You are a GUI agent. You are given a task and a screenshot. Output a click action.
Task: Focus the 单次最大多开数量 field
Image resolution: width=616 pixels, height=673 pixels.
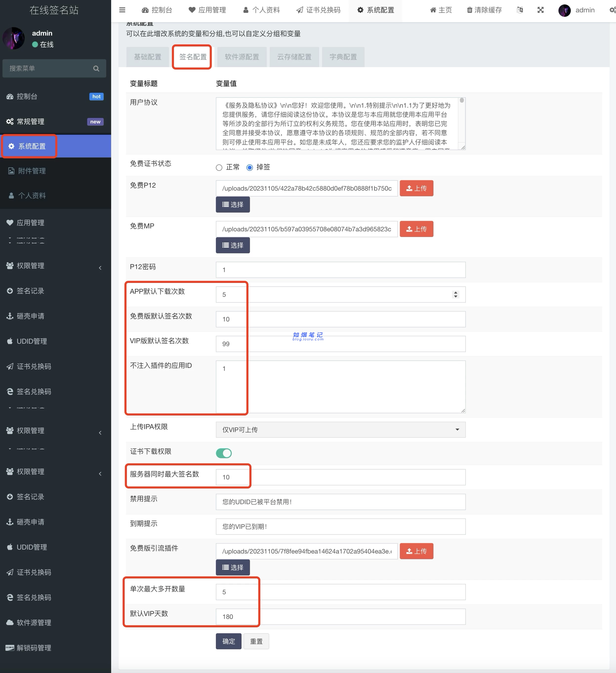point(341,592)
